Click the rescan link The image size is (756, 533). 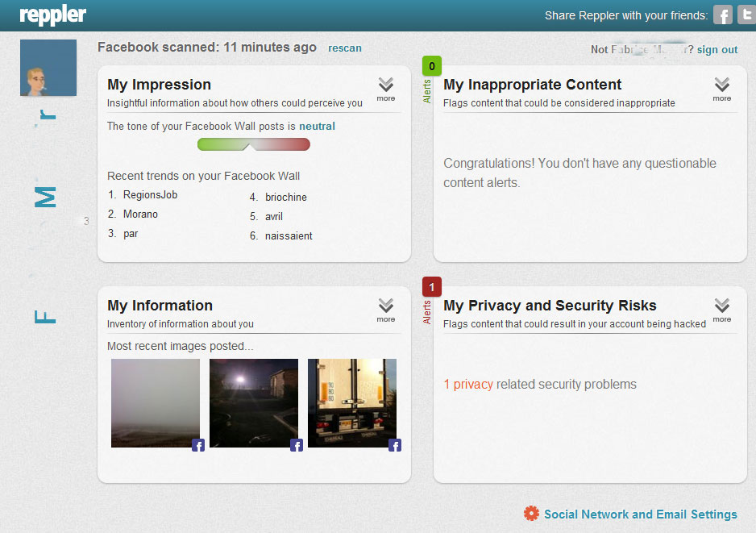345,48
